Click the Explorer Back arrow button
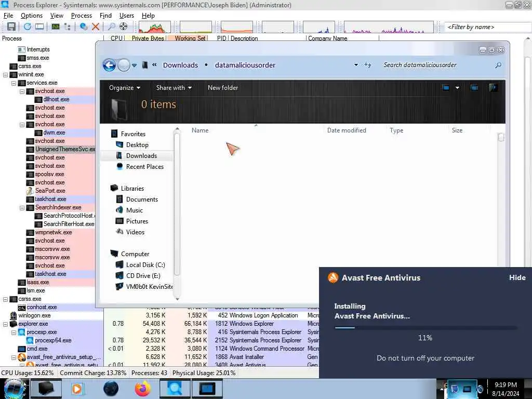 109,65
